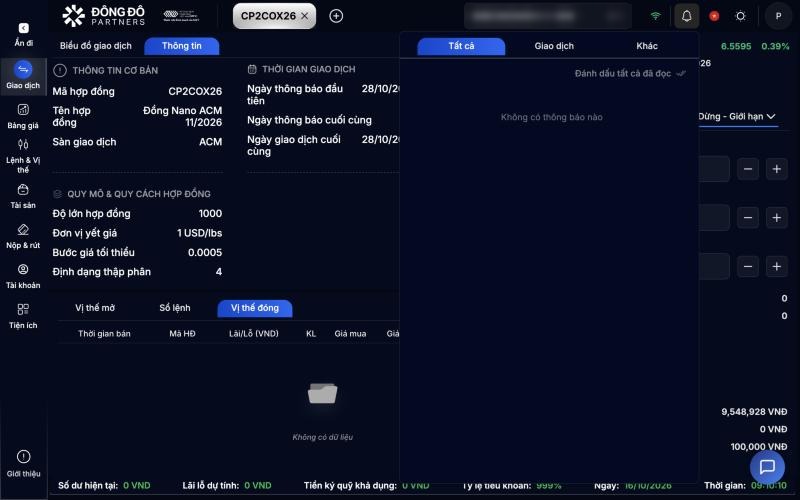The height and width of the screenshot is (500, 800).
Task: Click the 9,548,928 VNĐ amount
Action: (x=754, y=412)
